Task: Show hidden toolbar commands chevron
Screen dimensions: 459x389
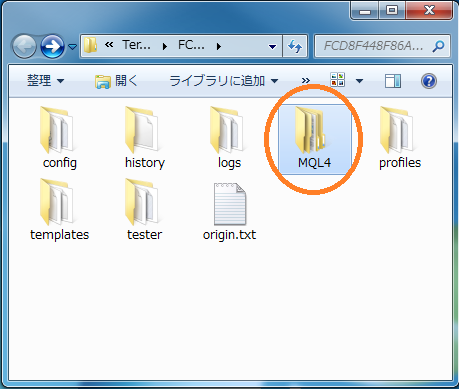Action: pyautogui.click(x=305, y=81)
